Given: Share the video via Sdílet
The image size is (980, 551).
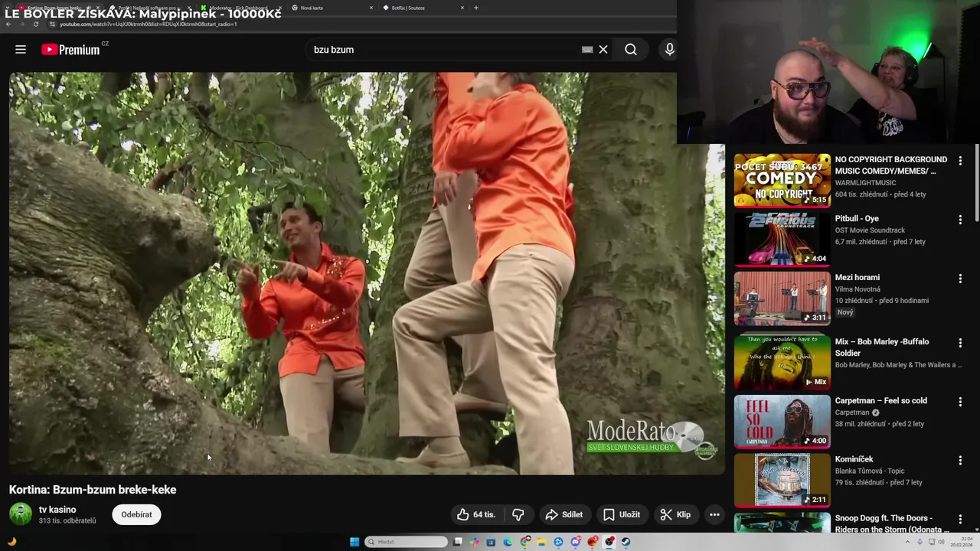Looking at the screenshot, I should pyautogui.click(x=563, y=514).
